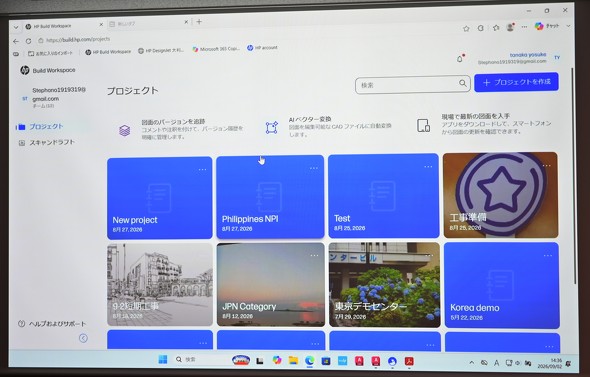The width and height of the screenshot is (590, 377).
Task: Open ヘルプおよびサポート in the sidebar
Action: 52,324
